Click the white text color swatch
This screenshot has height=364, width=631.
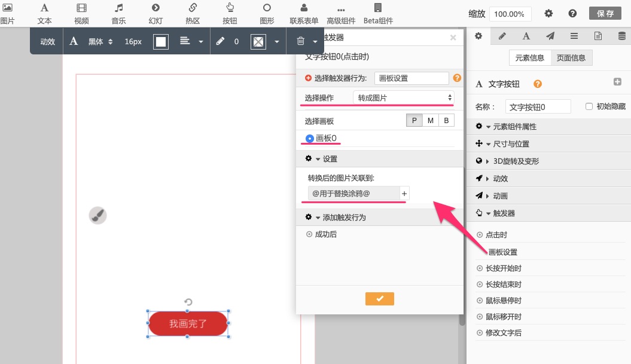(161, 42)
